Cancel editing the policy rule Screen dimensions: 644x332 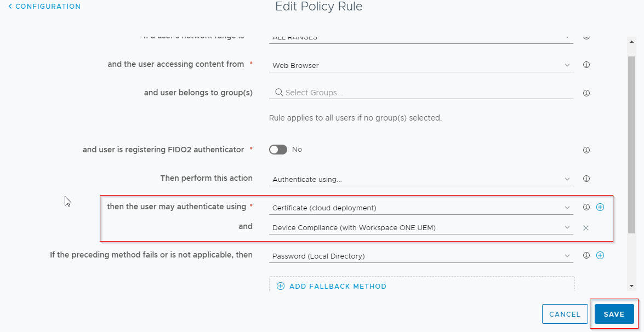pos(565,314)
